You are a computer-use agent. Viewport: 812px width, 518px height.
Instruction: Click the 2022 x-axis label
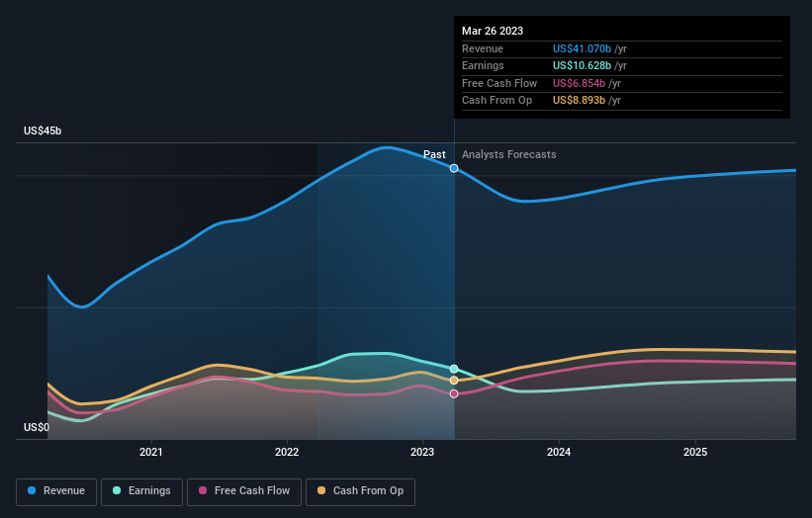[287, 452]
